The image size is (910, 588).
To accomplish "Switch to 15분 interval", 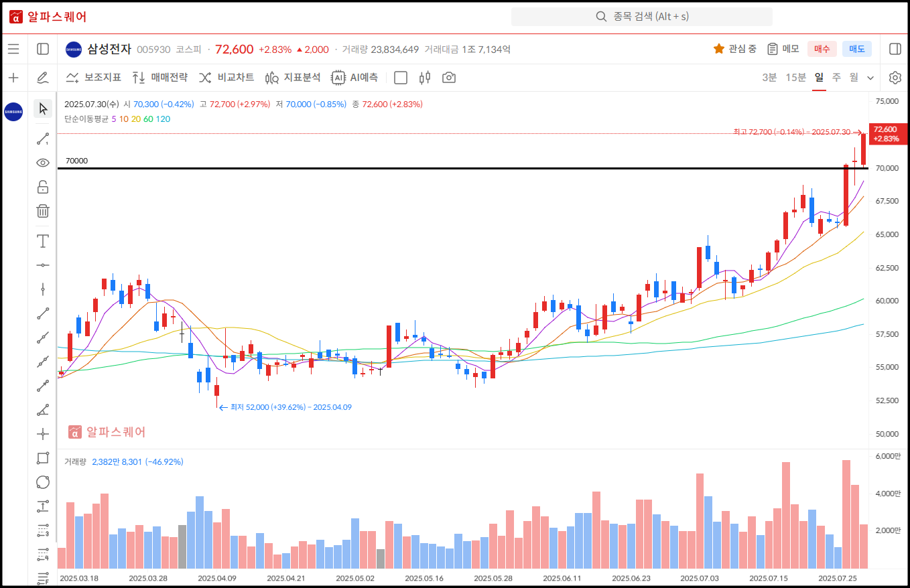I will [x=795, y=77].
